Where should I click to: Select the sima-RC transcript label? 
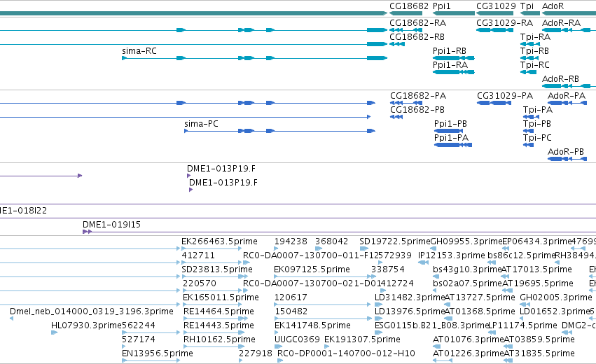coord(139,51)
